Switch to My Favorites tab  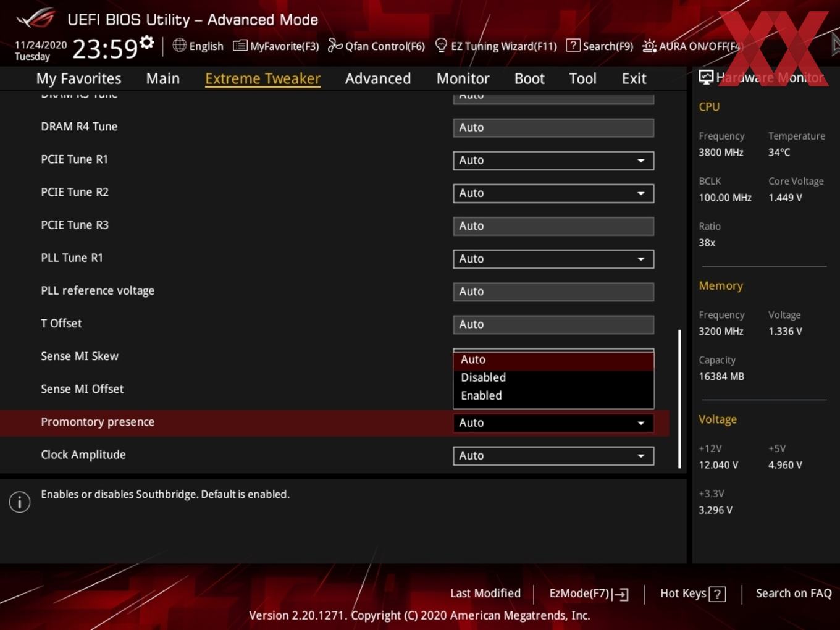(78, 78)
